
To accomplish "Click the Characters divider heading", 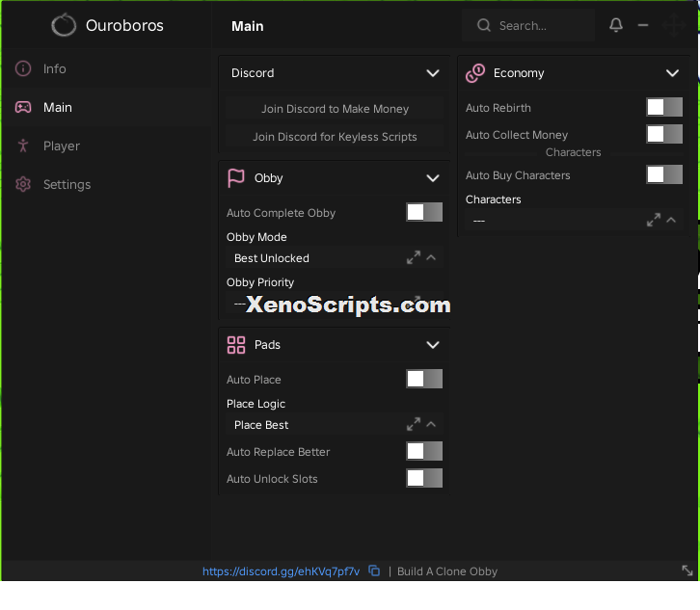I will [x=574, y=152].
